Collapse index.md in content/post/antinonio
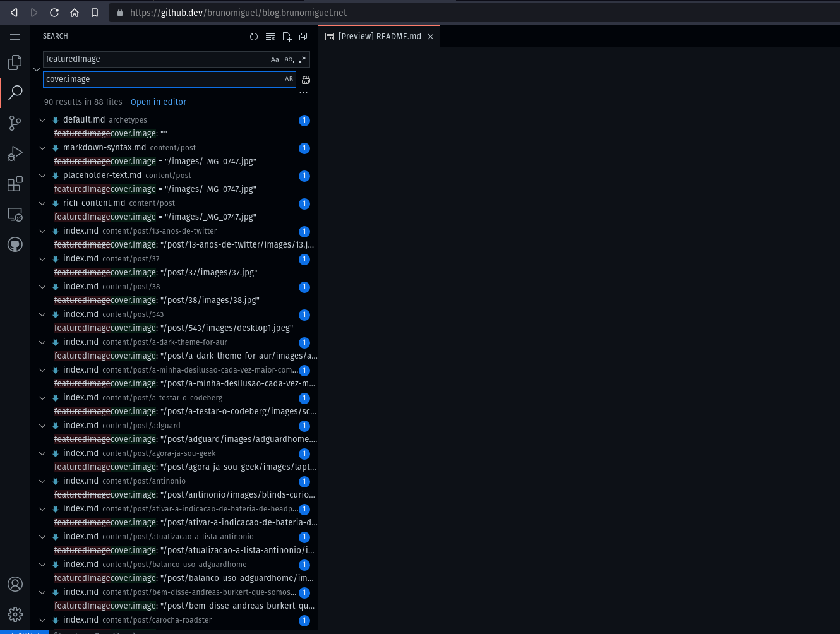This screenshot has height=634, width=840. pos(42,481)
